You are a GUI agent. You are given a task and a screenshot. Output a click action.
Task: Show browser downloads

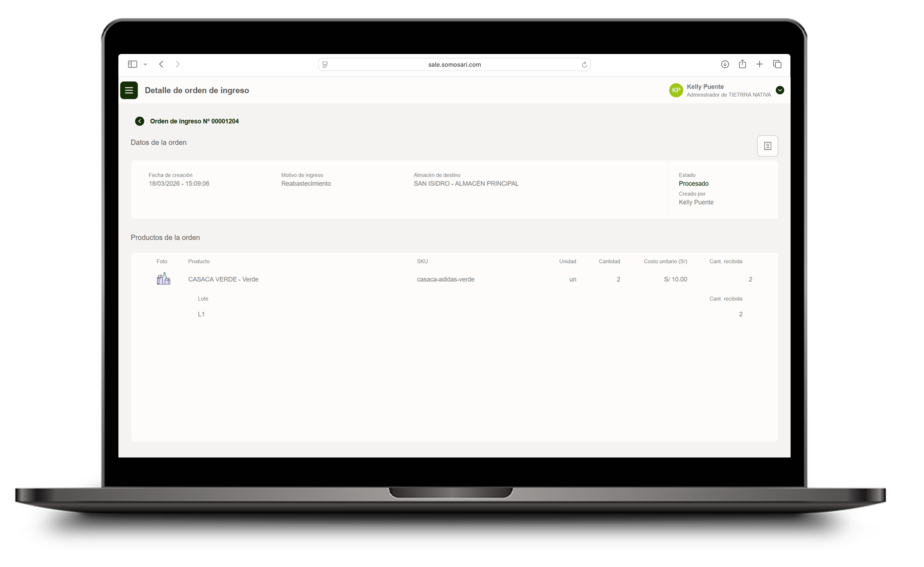click(725, 64)
